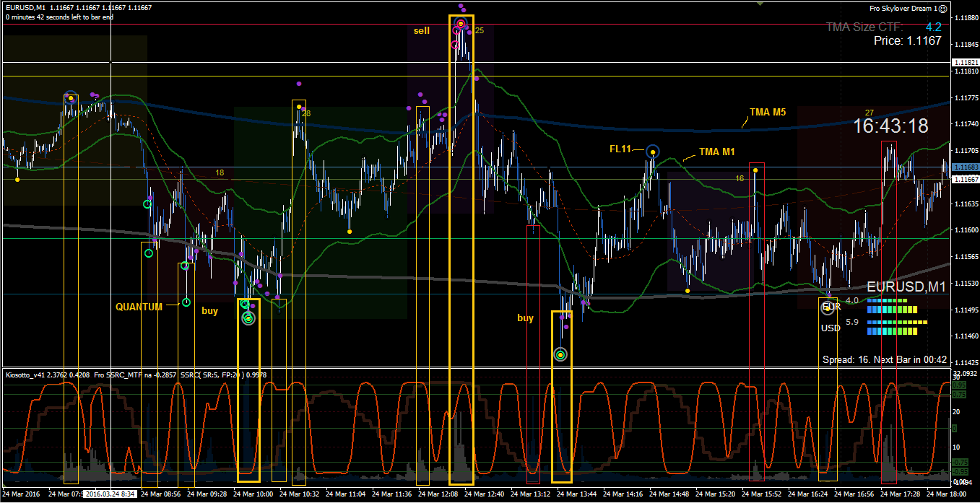This screenshot has height=503, width=980.
Task: Select the 'Fro Skylover Dream 1' expert label
Action: coord(902,8)
